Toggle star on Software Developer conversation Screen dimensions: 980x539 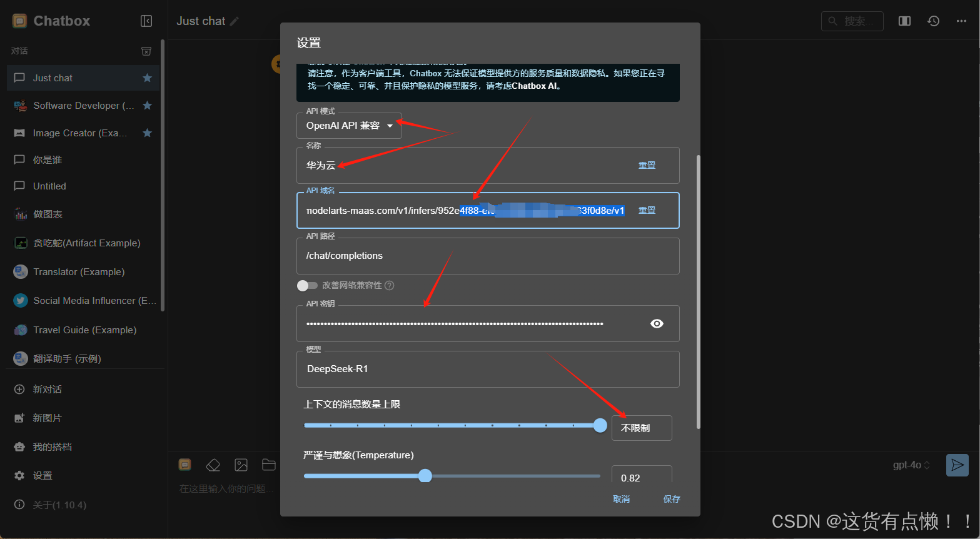(x=147, y=106)
